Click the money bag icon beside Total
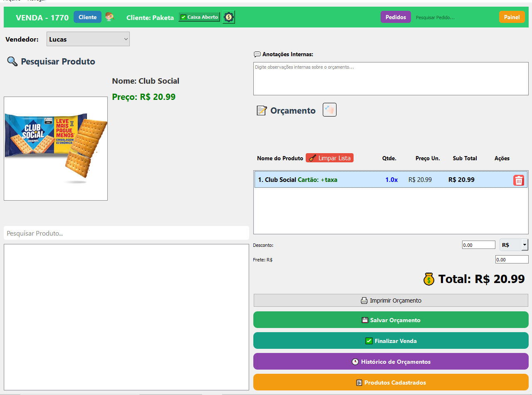Screen dimensions: 532x395 [x=429, y=279]
